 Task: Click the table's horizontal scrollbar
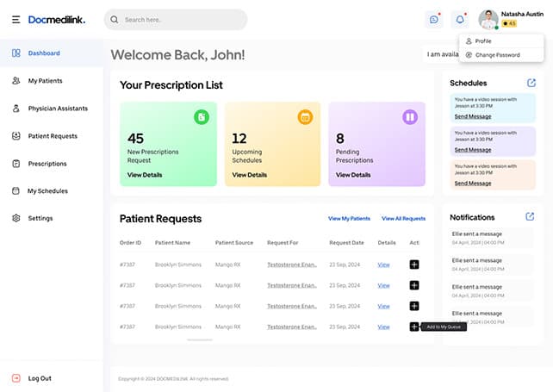199,339
